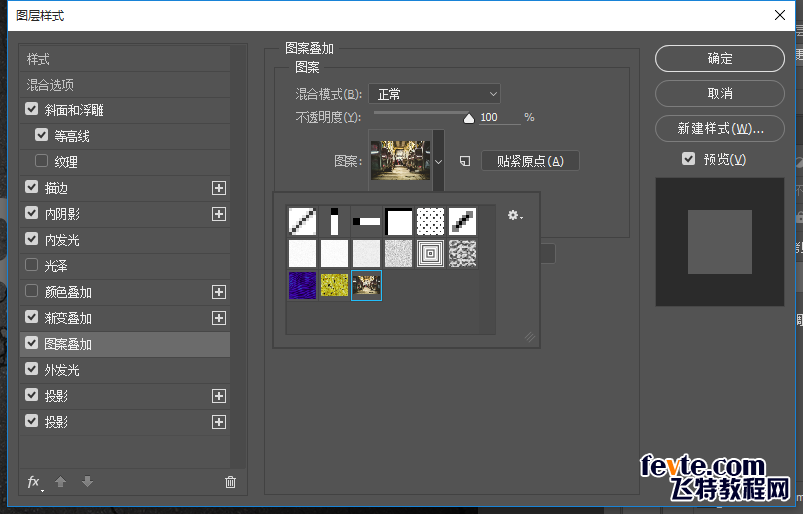Image resolution: width=803 pixels, height=514 pixels.
Task: Select the polka dot pattern swatch
Action: [431, 221]
